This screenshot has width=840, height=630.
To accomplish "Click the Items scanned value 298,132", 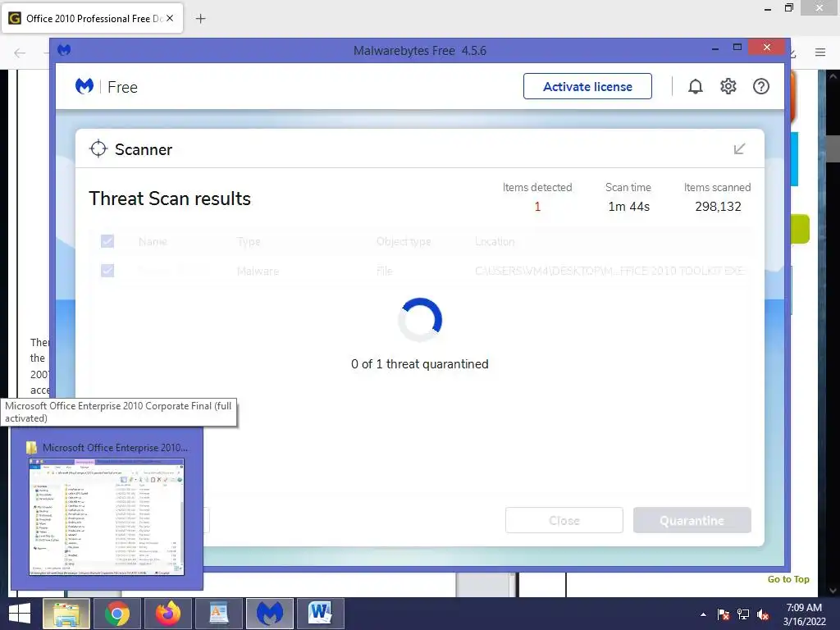I will 718,207.
